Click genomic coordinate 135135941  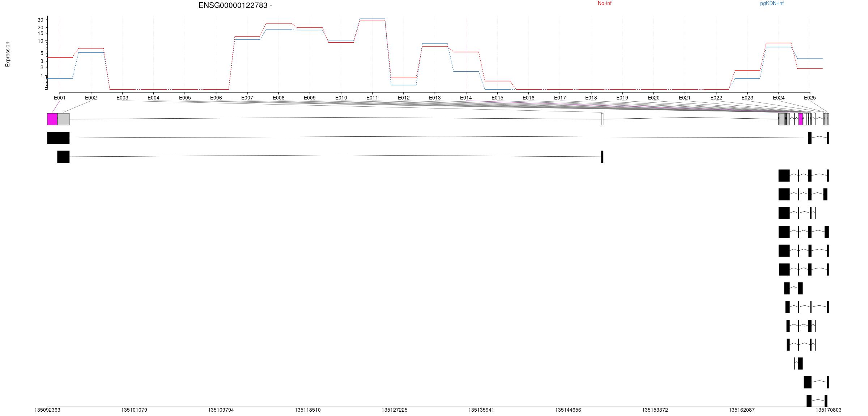pyautogui.click(x=481, y=410)
